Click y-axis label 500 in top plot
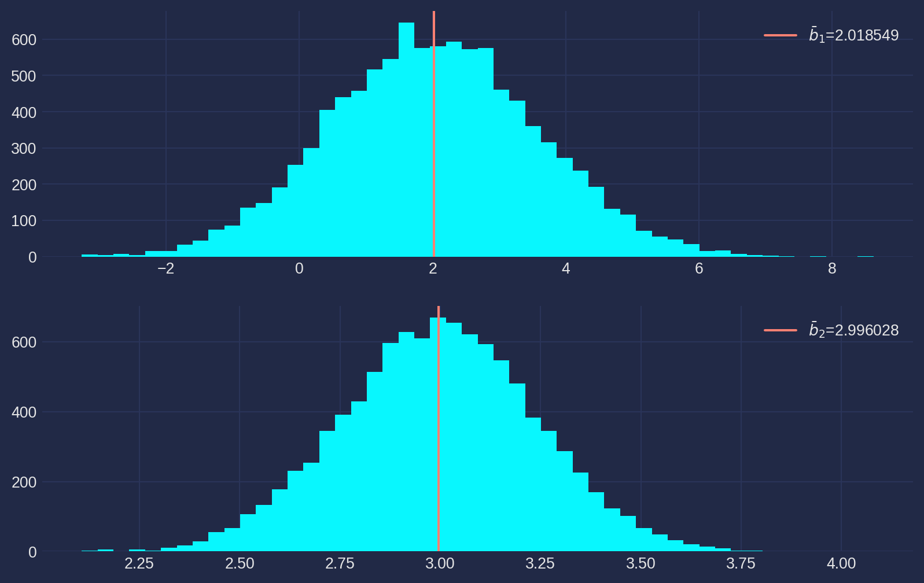This screenshot has height=583, width=924. 24,76
